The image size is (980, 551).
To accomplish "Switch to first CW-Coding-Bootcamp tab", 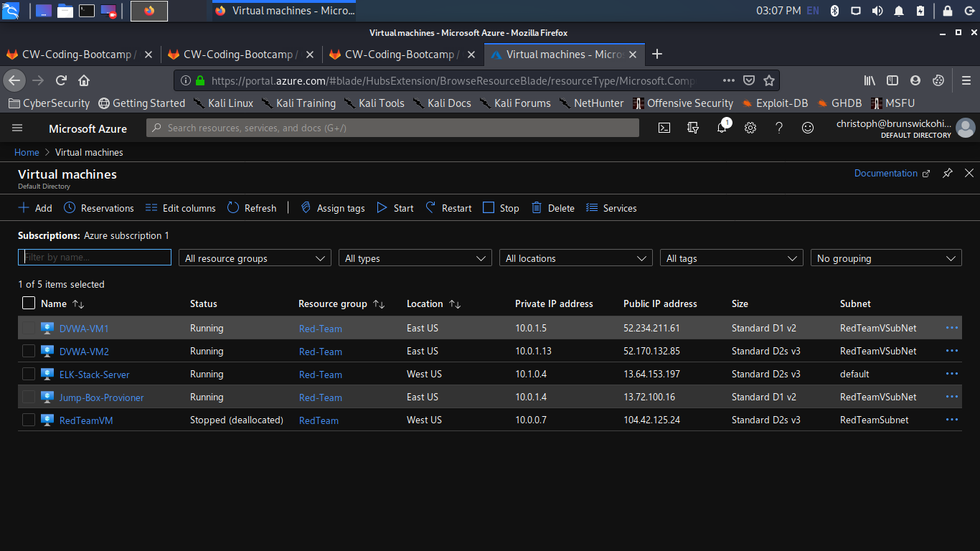I will [x=79, y=54].
